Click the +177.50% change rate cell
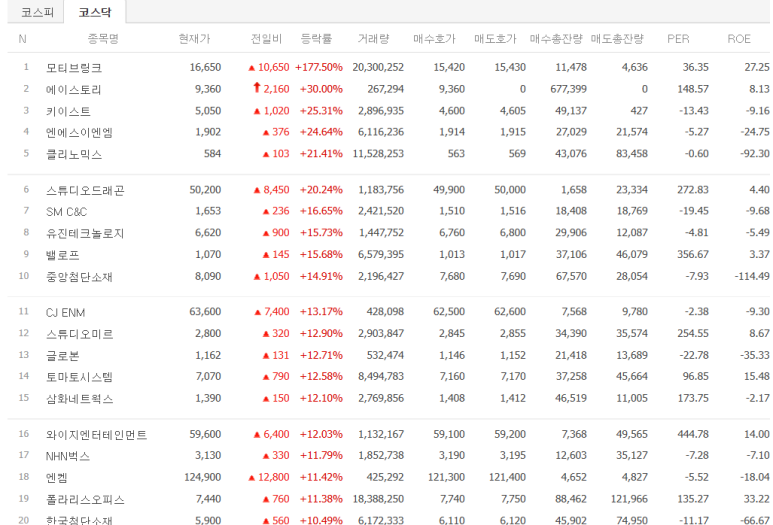Image resolution: width=773 pixels, height=525 pixels. [319, 67]
